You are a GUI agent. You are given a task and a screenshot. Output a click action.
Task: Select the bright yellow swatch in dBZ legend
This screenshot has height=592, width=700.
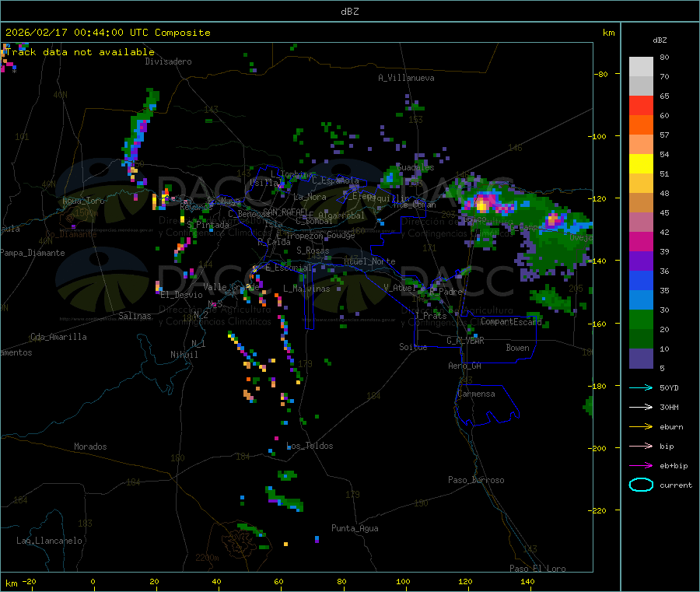click(x=641, y=164)
